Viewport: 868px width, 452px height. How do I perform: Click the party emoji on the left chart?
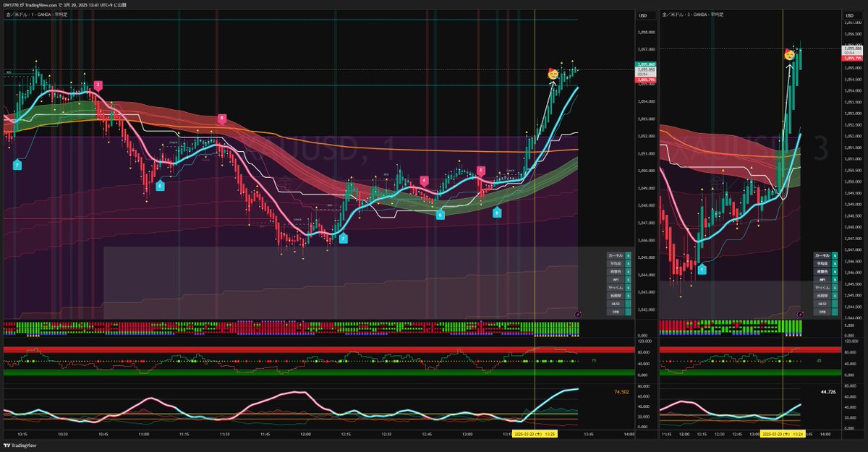[553, 74]
